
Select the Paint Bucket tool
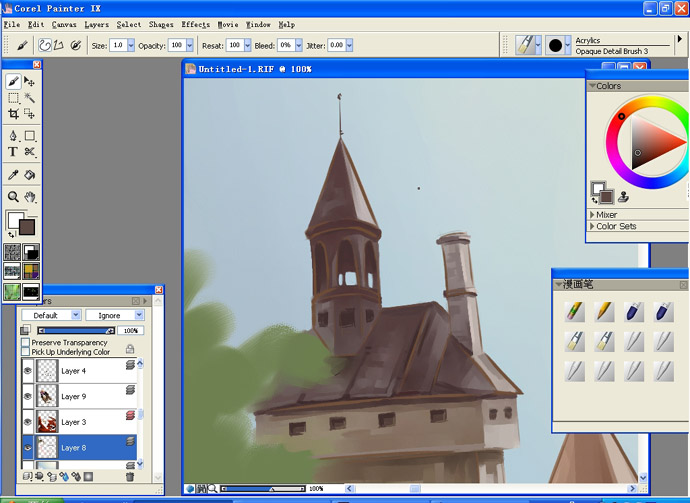(x=29, y=175)
